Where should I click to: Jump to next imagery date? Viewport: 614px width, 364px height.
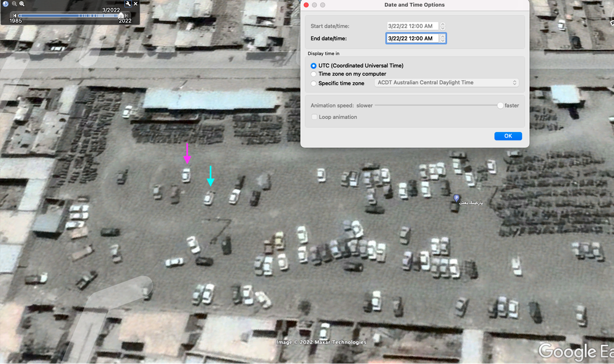[x=126, y=16]
